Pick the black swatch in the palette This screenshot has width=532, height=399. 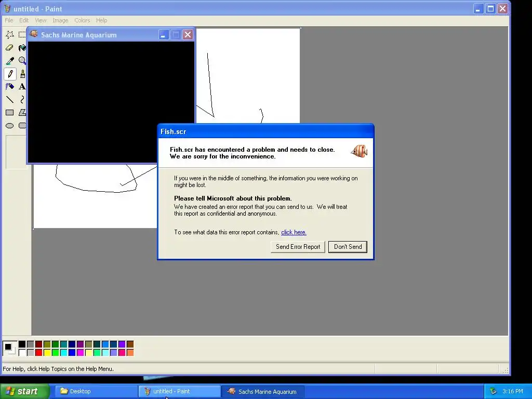point(22,344)
